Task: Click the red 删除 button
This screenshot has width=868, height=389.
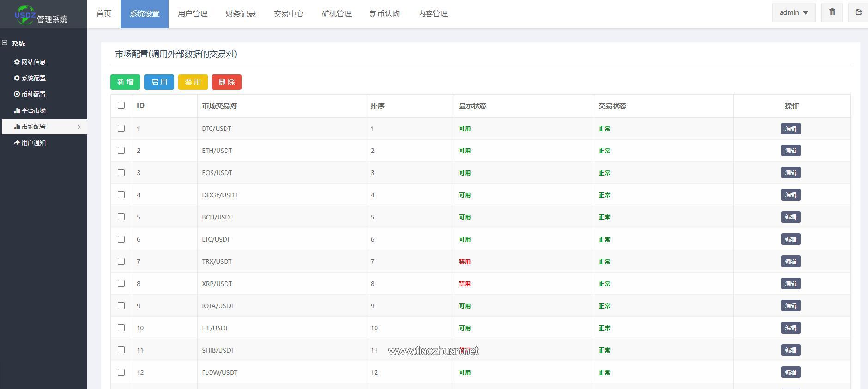Action: (227, 82)
